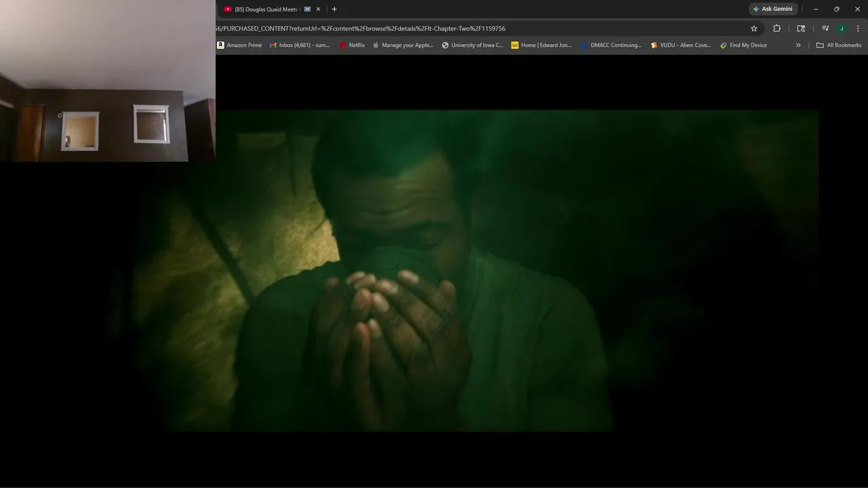Open the Amazon Prime bookmark
This screenshot has height=488, width=868.
(x=239, y=45)
